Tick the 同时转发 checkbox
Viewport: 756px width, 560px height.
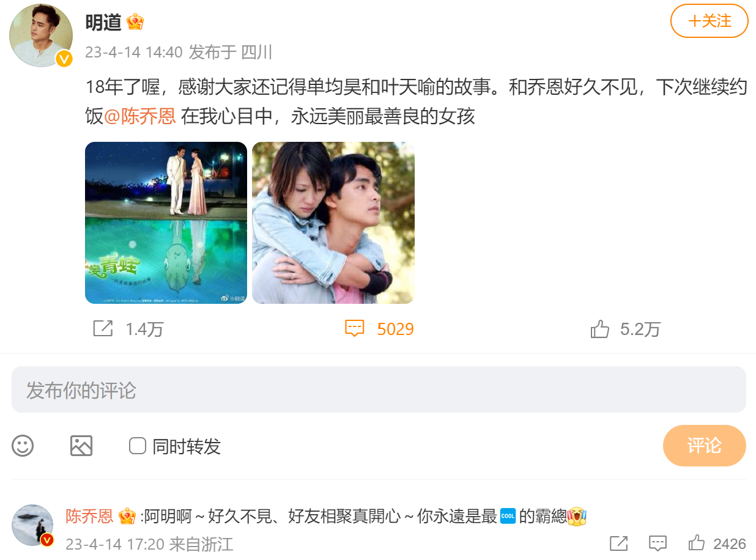tap(138, 446)
